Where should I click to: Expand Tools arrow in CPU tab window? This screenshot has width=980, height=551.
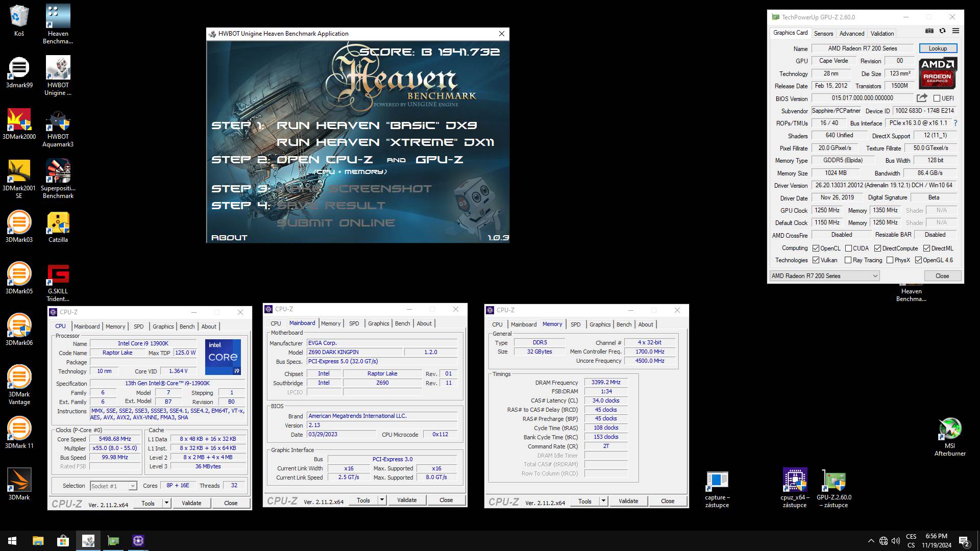(x=166, y=503)
